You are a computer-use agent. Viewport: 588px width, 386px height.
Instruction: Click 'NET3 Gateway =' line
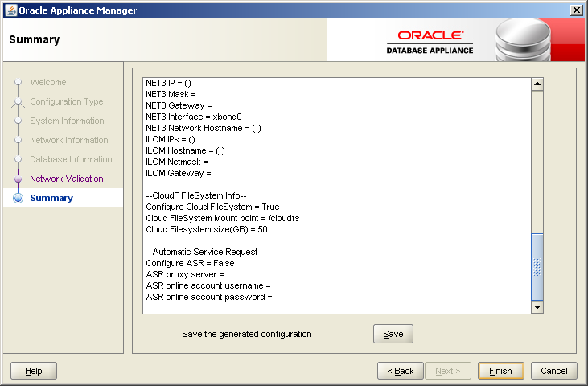pos(179,105)
